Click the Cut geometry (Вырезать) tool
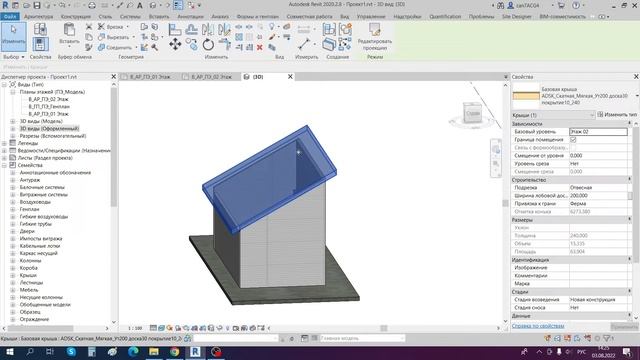This screenshot has height=360, width=640. (114, 37)
